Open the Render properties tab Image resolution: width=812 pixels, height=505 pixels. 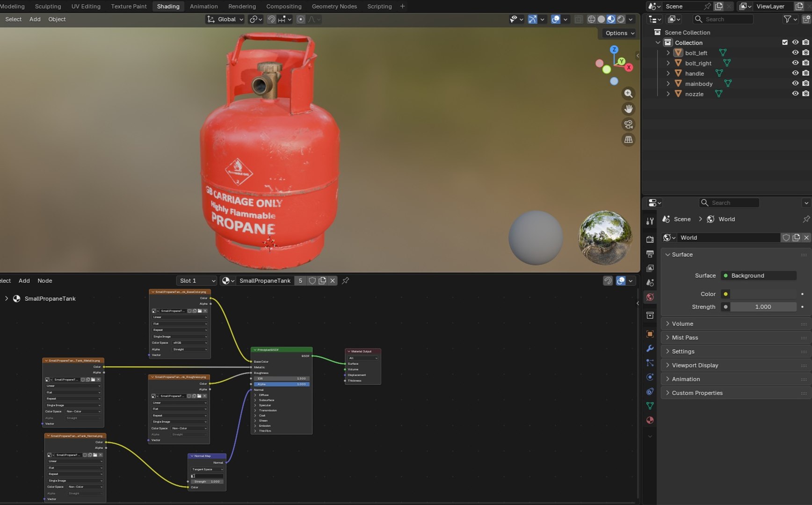pyautogui.click(x=650, y=239)
